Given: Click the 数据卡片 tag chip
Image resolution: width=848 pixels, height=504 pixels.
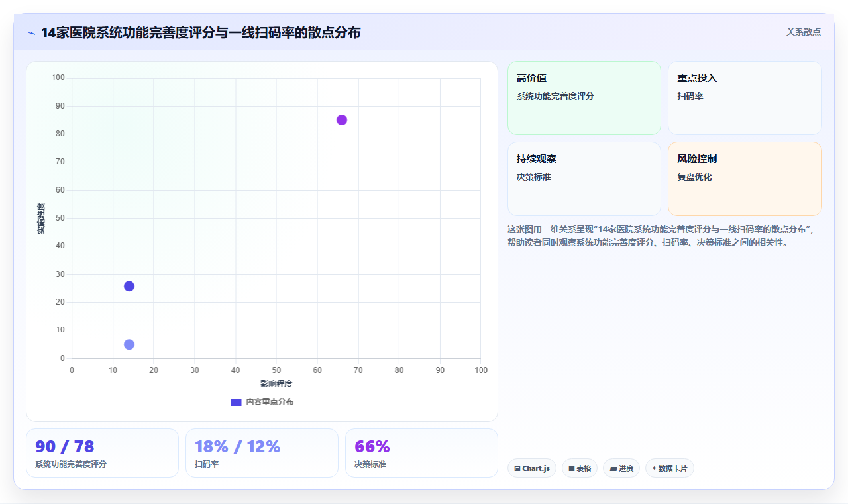Looking at the screenshot, I should coord(670,468).
